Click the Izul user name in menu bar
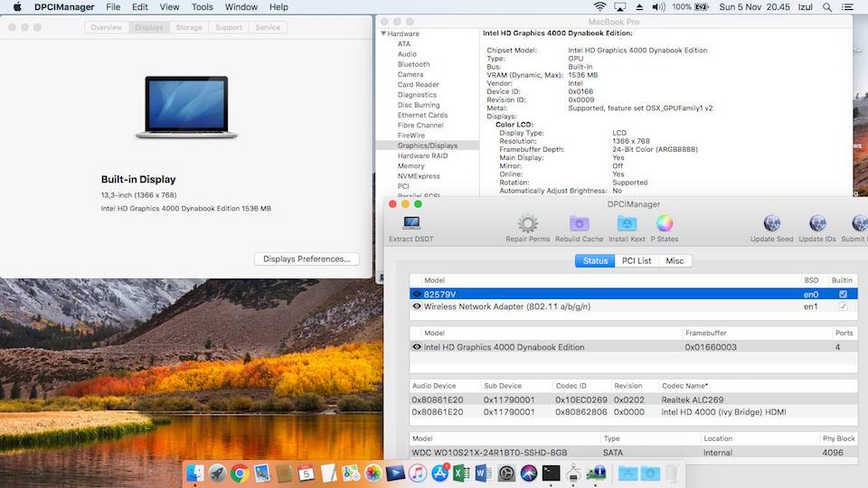This screenshot has height=488, width=868. click(805, 7)
